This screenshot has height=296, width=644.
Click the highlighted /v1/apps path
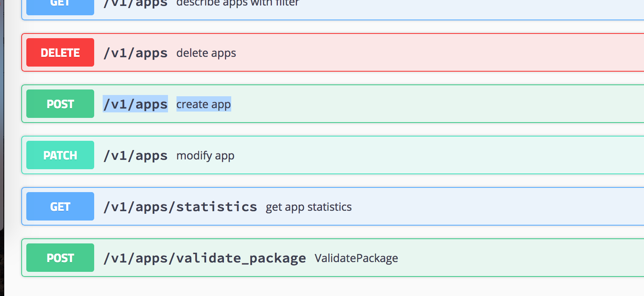pyautogui.click(x=135, y=103)
